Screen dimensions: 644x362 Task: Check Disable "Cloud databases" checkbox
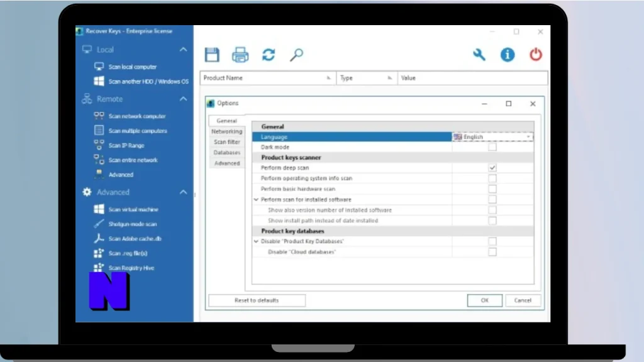(x=492, y=252)
